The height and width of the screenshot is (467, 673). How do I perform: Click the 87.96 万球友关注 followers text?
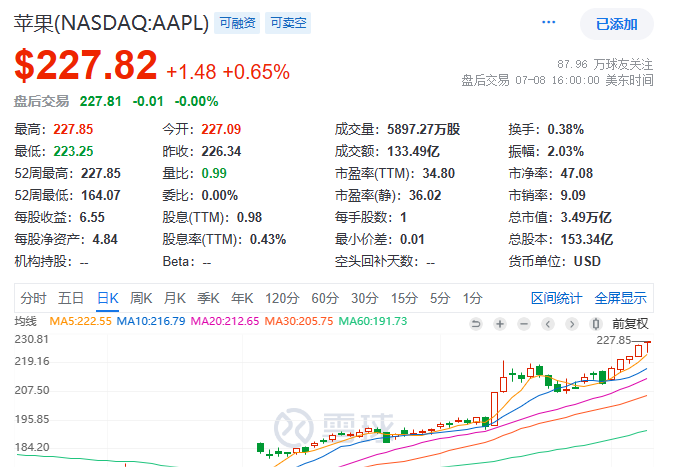click(605, 64)
